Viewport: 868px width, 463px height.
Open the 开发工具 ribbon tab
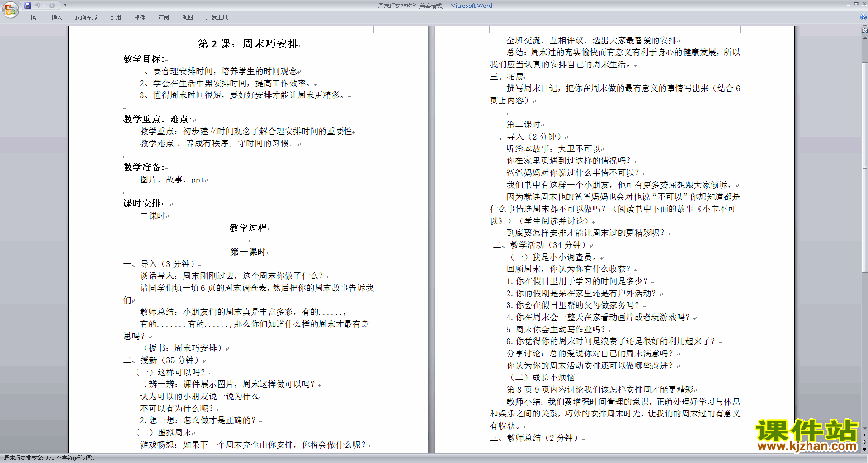point(217,18)
